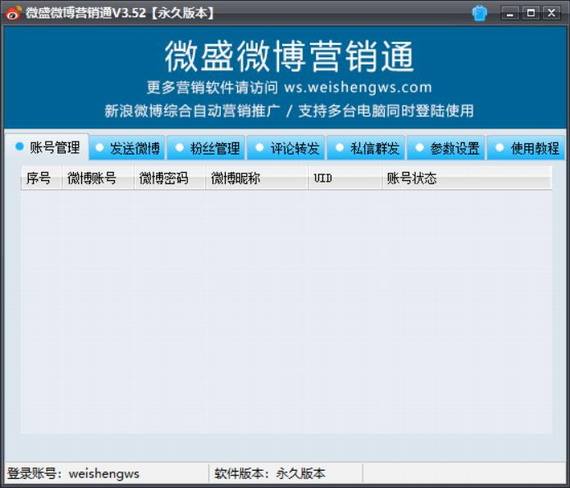Open the 粉丝管理 tab
This screenshot has height=488, width=570.
pyautogui.click(x=207, y=148)
